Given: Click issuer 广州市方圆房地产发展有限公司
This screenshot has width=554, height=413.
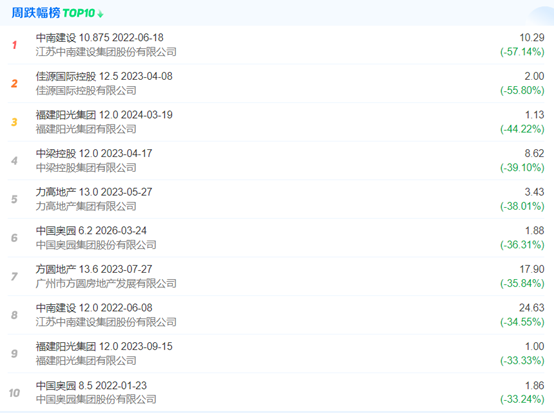Looking at the screenshot, I should point(106,283).
